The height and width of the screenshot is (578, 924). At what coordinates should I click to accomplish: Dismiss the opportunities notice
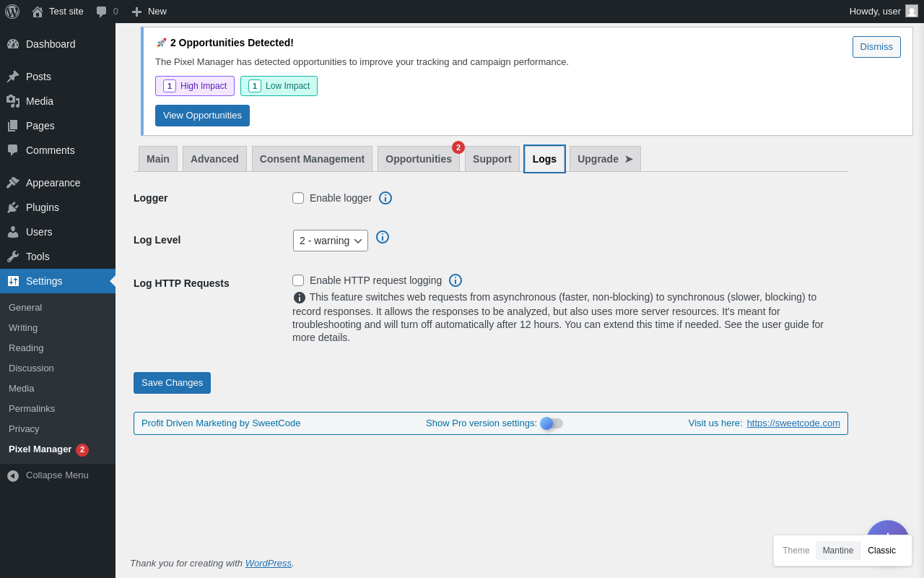[x=876, y=47]
